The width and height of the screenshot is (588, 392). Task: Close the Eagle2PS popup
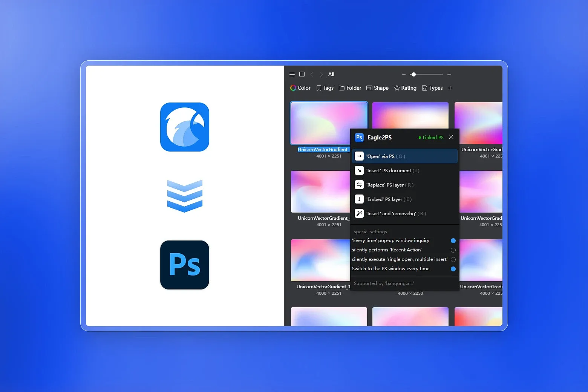coord(451,137)
